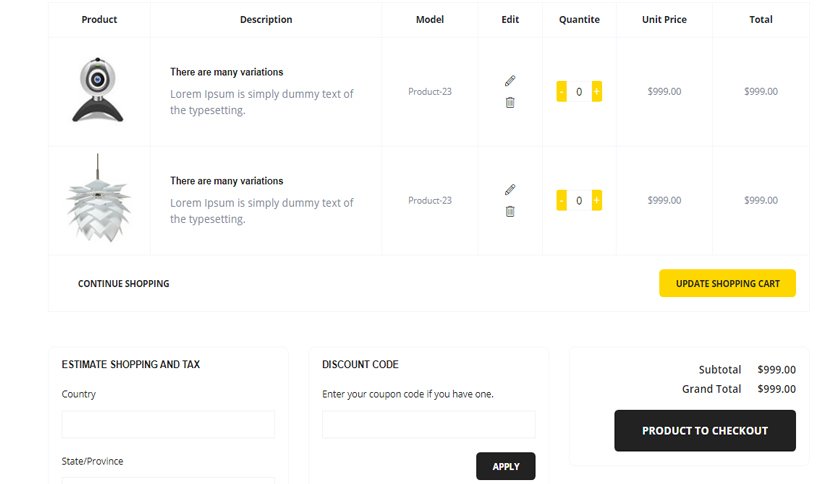The width and height of the screenshot is (836, 484).
Task: Increase pendant lamp quantity with plus button
Action: pyautogui.click(x=597, y=200)
